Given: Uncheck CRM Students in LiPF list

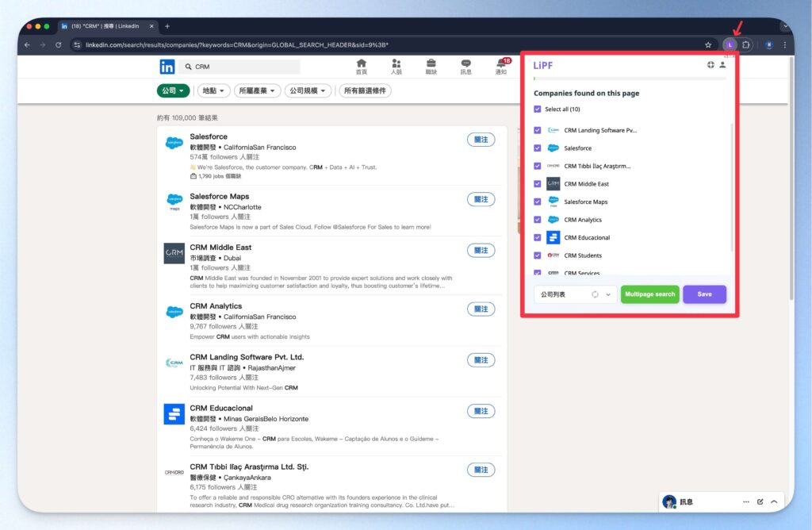Looking at the screenshot, I should tap(538, 255).
